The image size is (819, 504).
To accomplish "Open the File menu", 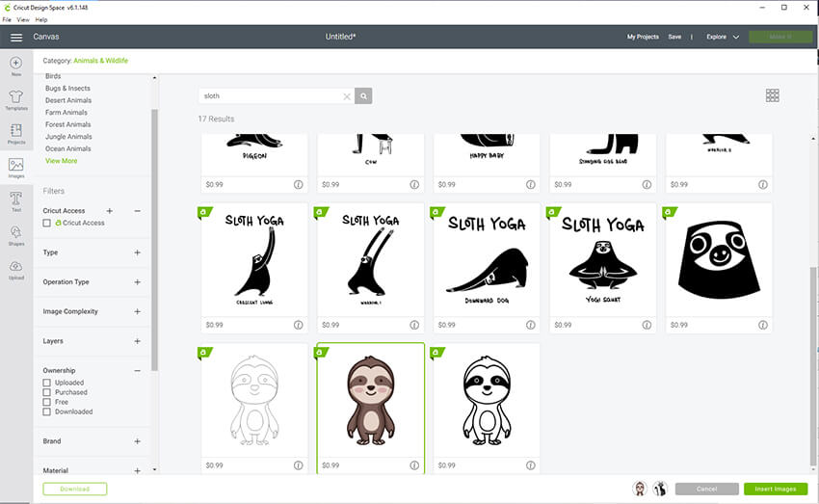I will [x=7, y=20].
